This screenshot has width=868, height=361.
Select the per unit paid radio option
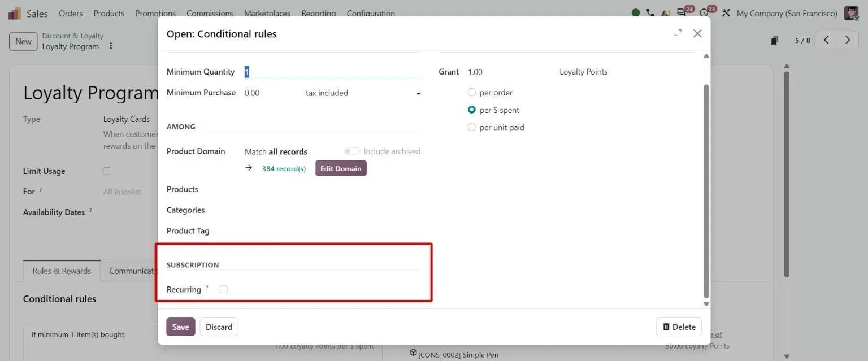(x=472, y=127)
